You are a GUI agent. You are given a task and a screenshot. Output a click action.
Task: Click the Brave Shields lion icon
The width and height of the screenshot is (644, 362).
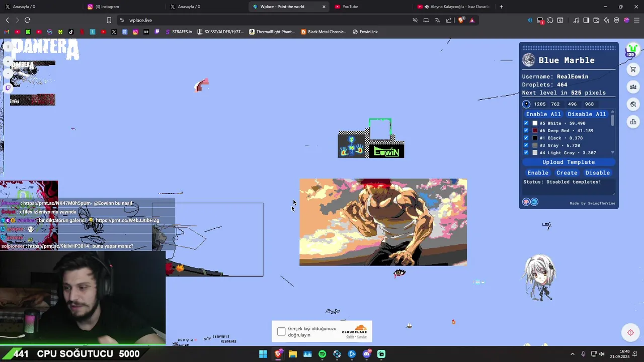tap(461, 20)
